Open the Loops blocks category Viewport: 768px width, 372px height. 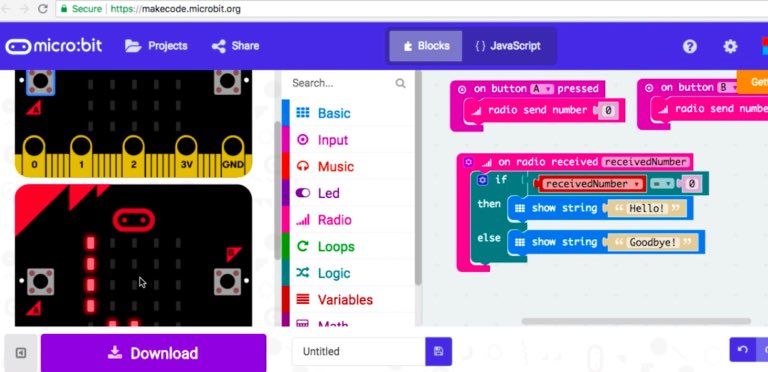point(348,247)
